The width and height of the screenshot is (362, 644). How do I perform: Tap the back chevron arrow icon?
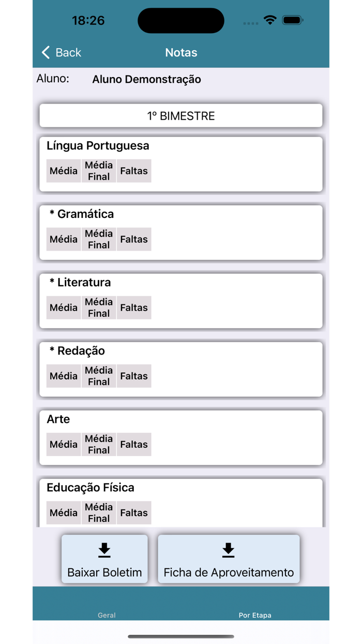click(x=45, y=52)
